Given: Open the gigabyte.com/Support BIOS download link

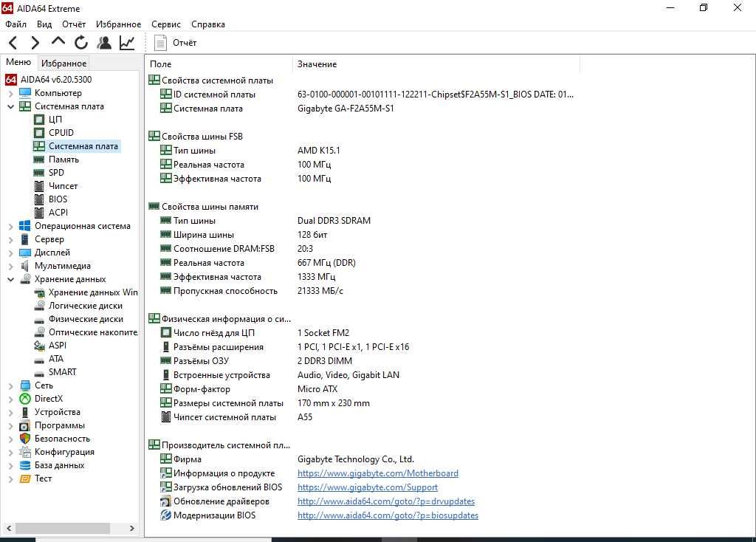Looking at the screenshot, I should pyautogui.click(x=368, y=487).
